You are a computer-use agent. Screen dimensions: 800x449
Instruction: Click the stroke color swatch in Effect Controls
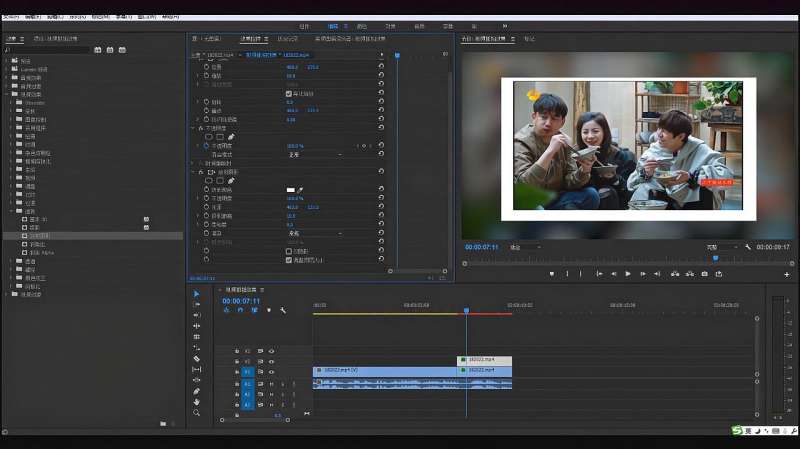pyautogui.click(x=291, y=189)
